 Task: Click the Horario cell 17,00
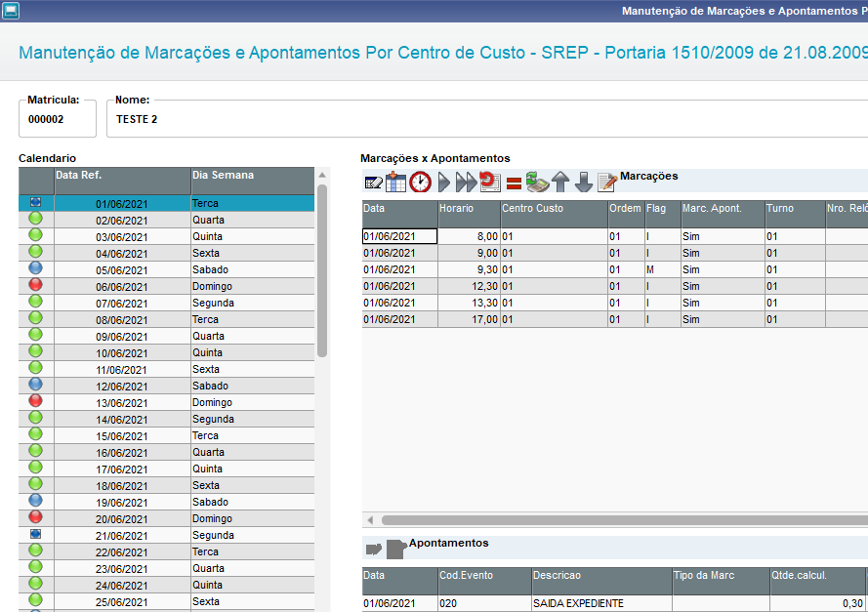pos(469,319)
